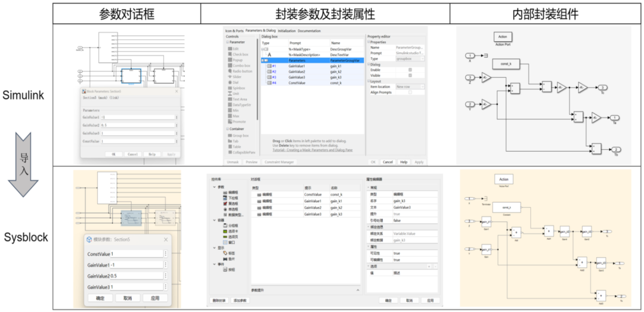Screen dimensions: 644x312
Task: Pick the Group box container in Simulink palette
Action: click(239, 135)
